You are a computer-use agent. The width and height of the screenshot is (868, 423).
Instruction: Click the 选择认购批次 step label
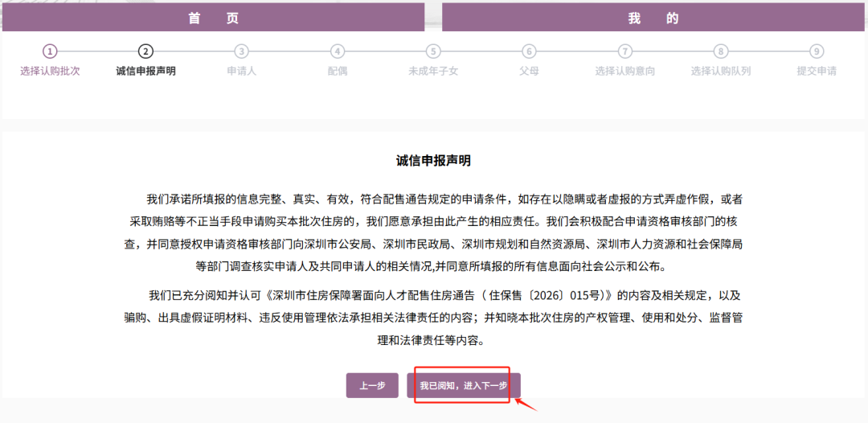[50, 72]
